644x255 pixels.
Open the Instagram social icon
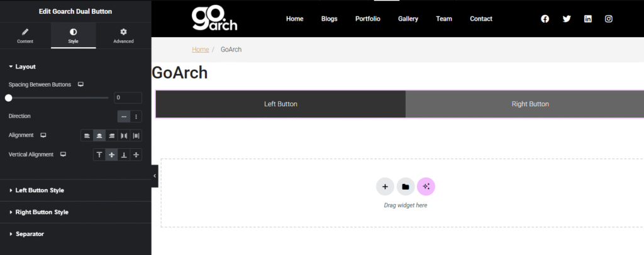(609, 19)
